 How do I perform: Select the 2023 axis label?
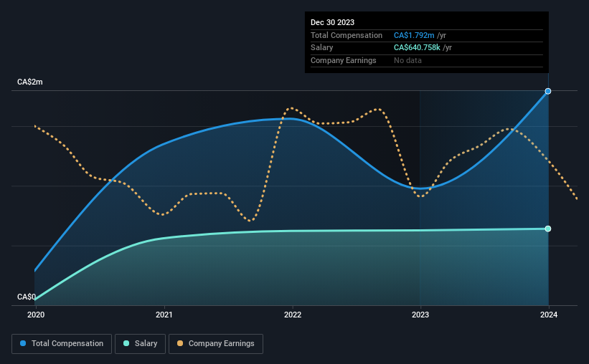pyautogui.click(x=420, y=315)
